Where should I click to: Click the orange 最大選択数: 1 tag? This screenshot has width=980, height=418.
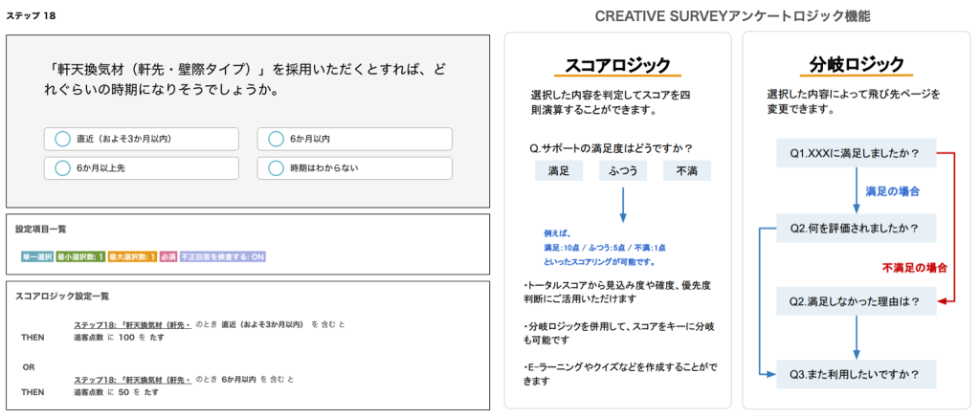[x=131, y=256]
